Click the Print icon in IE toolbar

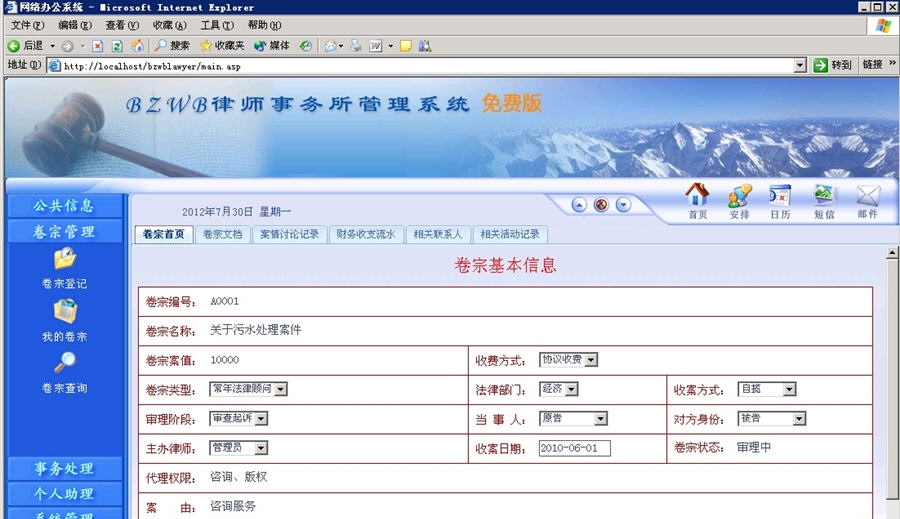(x=356, y=46)
